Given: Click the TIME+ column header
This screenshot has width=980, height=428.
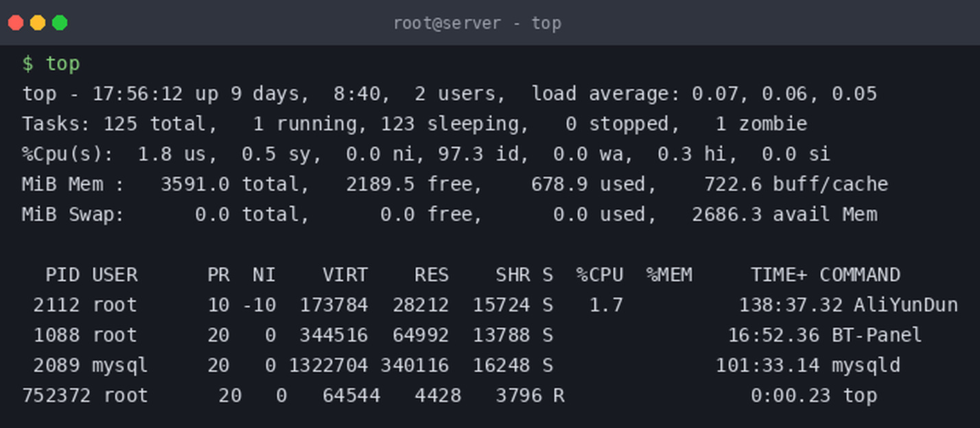Looking at the screenshot, I should click(x=779, y=275).
